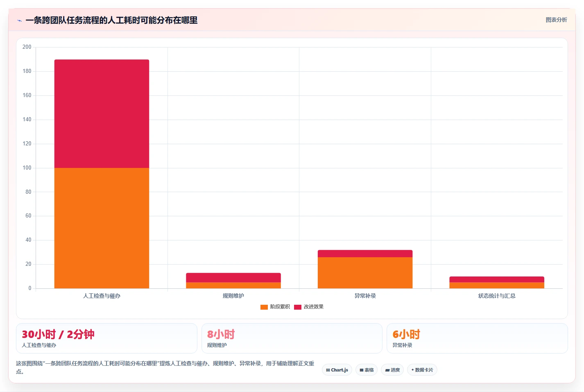This screenshot has height=392, width=584.
Task: Click the red segment of 异常补录 bar
Action: 365,254
